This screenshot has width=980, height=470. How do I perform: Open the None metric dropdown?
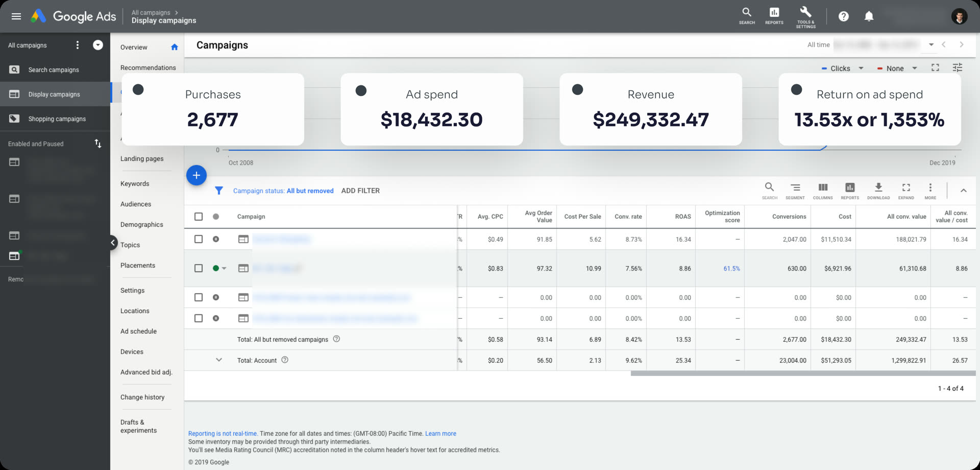[x=897, y=68]
